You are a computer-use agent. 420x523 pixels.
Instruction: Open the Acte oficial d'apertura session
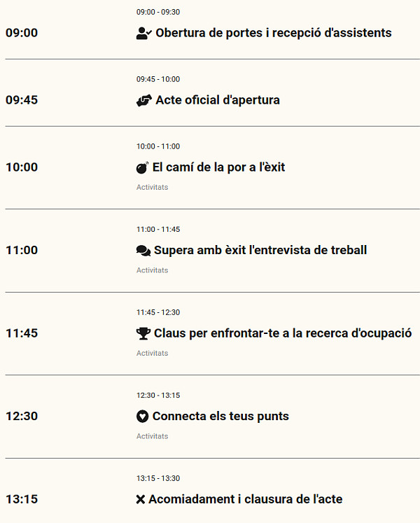pos(218,100)
